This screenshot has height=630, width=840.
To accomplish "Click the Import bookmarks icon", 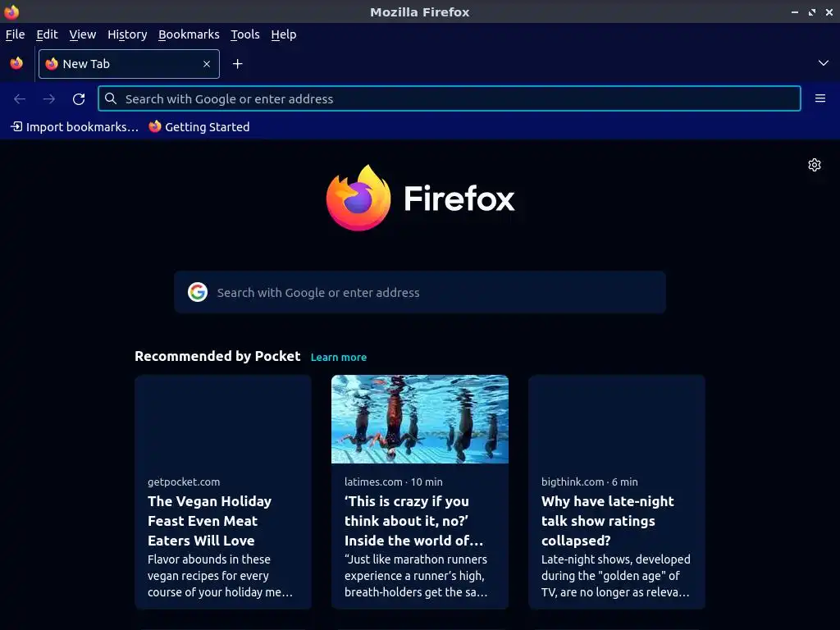I will (16, 126).
